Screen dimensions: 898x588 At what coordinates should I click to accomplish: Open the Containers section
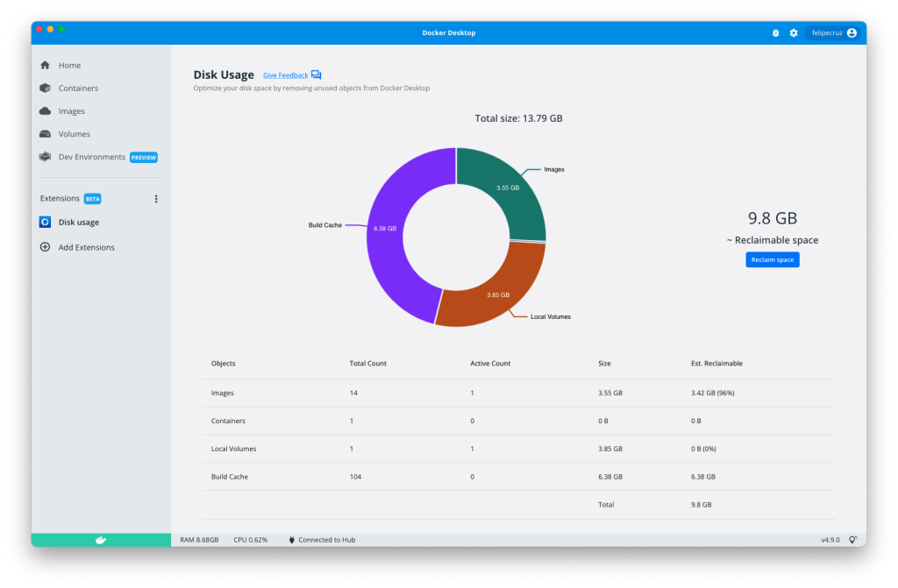click(78, 89)
